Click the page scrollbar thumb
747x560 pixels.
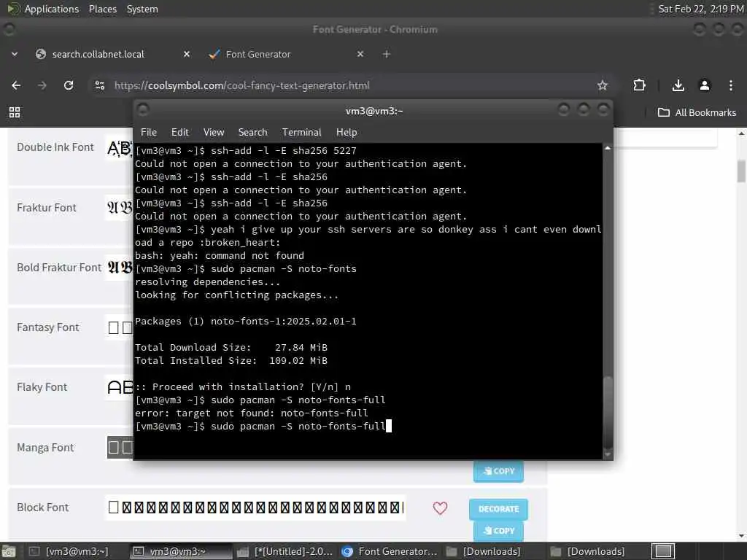741,171
